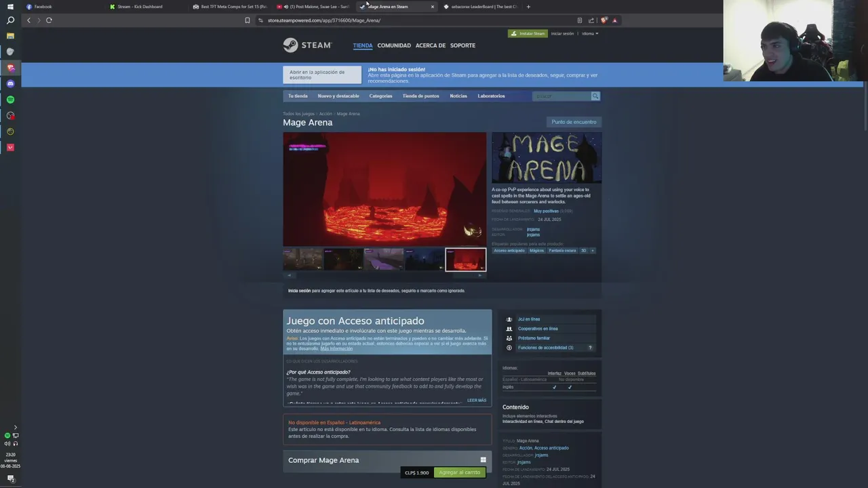Open Spotify from the taskbar
868x488 pixels.
(10, 100)
